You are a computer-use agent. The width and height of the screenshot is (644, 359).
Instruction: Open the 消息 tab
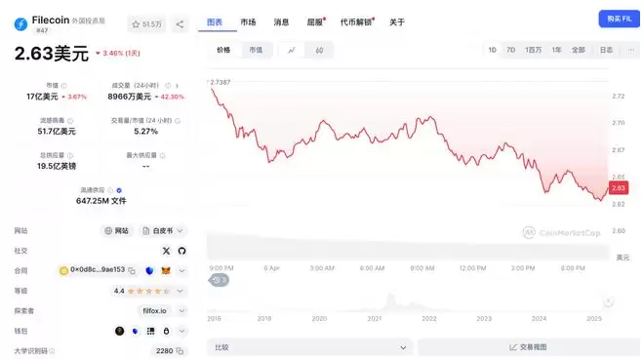[x=281, y=22]
